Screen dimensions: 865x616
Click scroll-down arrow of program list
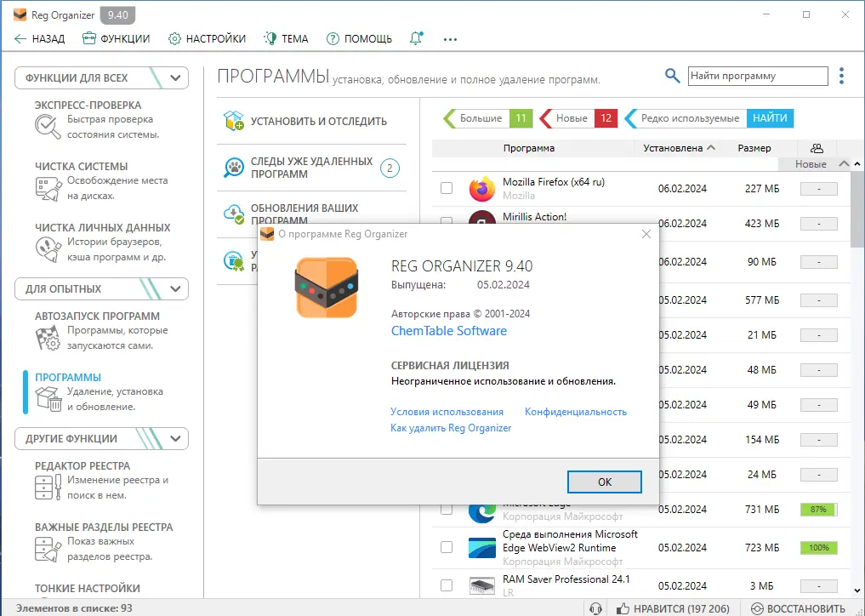pos(857,591)
